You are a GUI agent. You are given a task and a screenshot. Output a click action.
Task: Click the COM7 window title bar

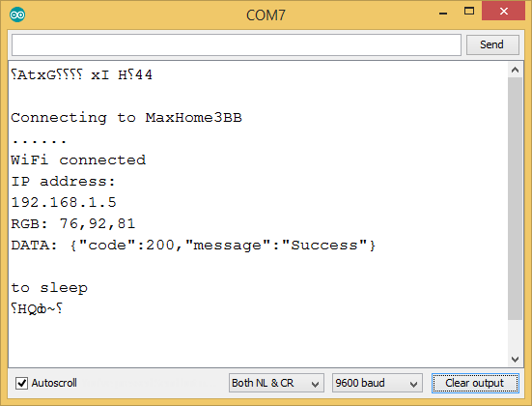(266, 14)
